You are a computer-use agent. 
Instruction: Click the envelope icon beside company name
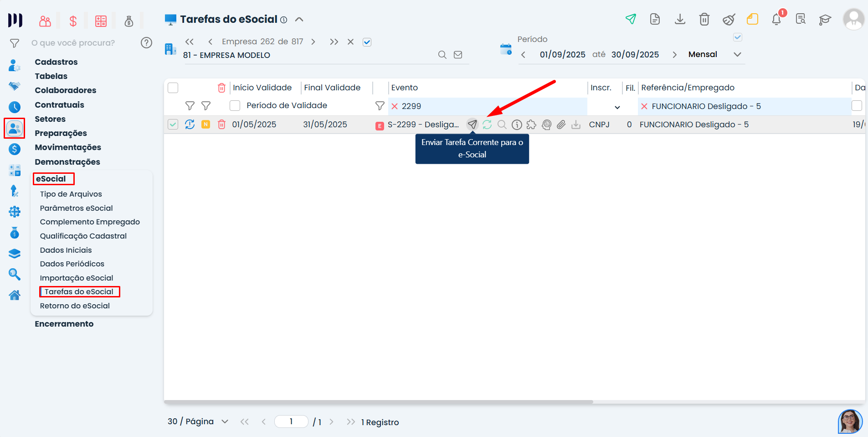click(458, 55)
